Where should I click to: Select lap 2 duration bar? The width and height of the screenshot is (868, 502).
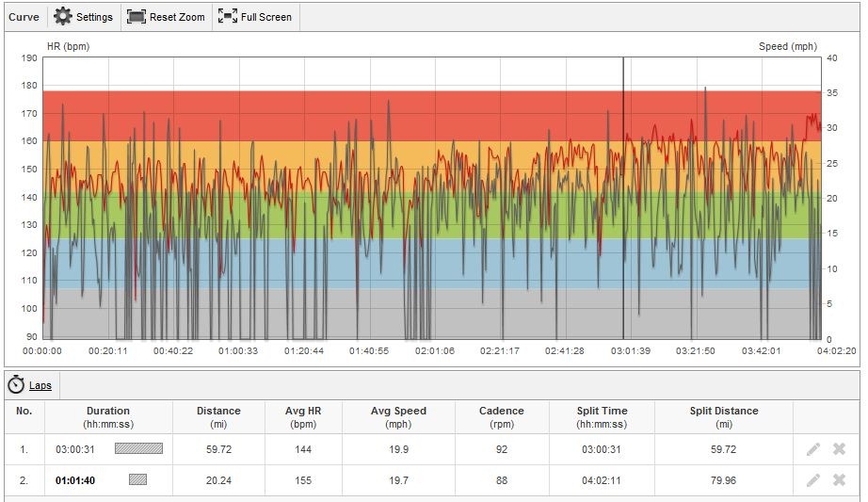coord(137,479)
